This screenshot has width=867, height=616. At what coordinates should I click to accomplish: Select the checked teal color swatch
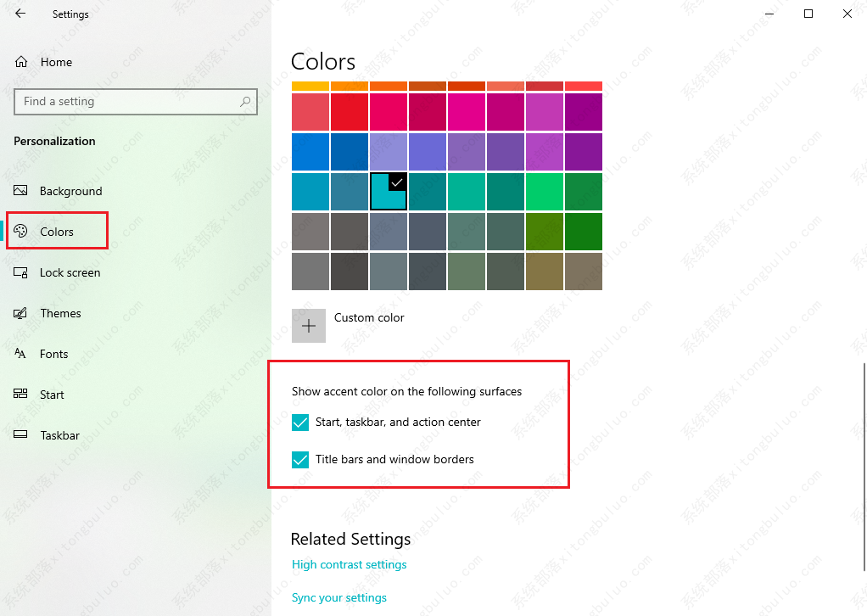coord(389,192)
